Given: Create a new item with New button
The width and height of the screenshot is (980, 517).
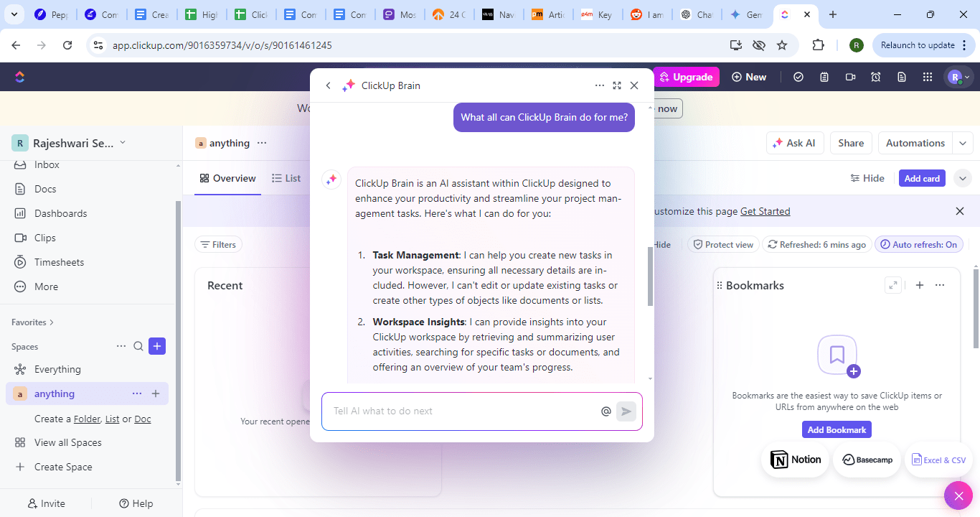Looking at the screenshot, I should tap(749, 77).
